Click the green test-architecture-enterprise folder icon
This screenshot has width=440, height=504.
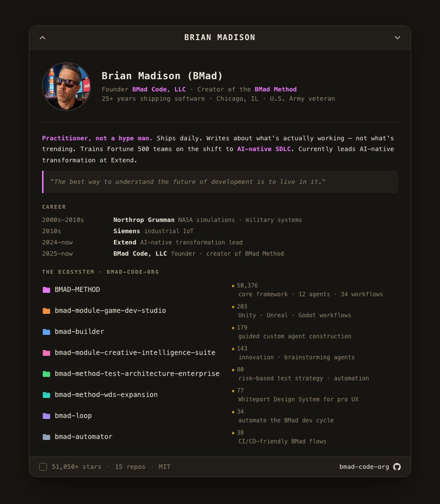[46, 374]
